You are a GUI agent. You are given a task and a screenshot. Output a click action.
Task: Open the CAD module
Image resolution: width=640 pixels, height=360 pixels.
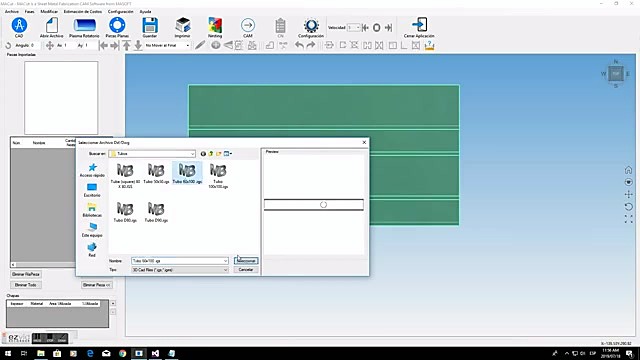tap(19, 26)
